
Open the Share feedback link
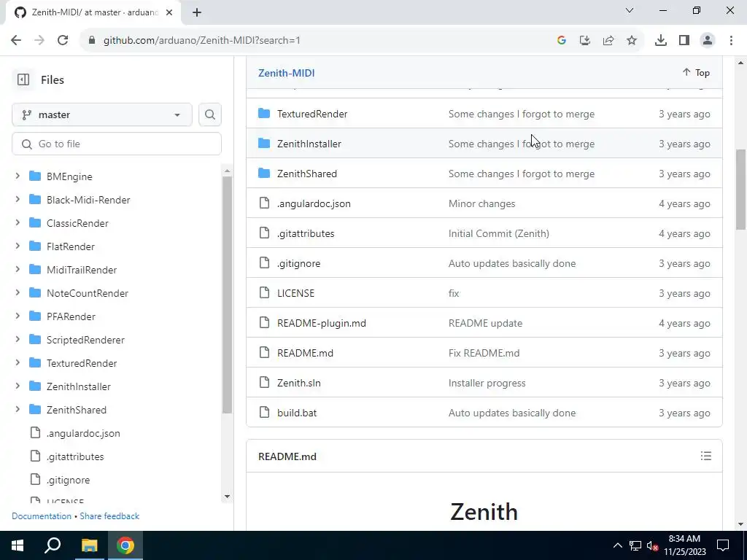[x=109, y=516]
